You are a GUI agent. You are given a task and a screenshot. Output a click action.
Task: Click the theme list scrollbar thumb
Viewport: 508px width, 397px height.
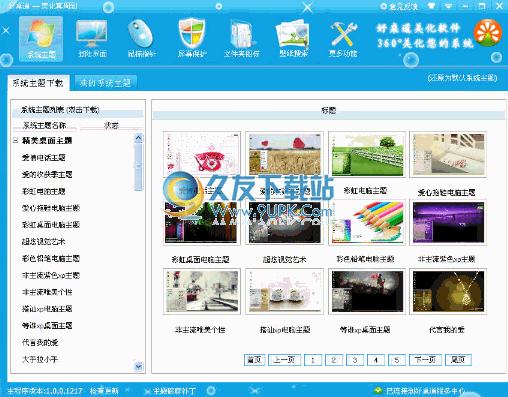[139, 167]
